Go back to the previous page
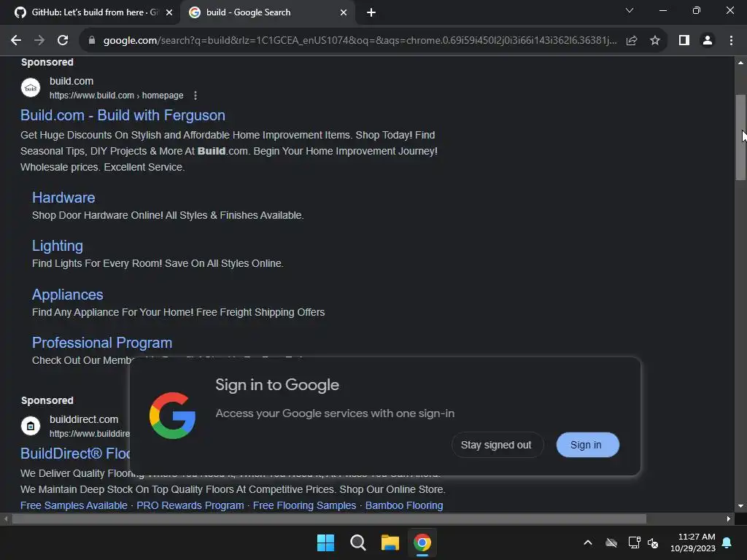Screen dimensions: 747x560 16,41
